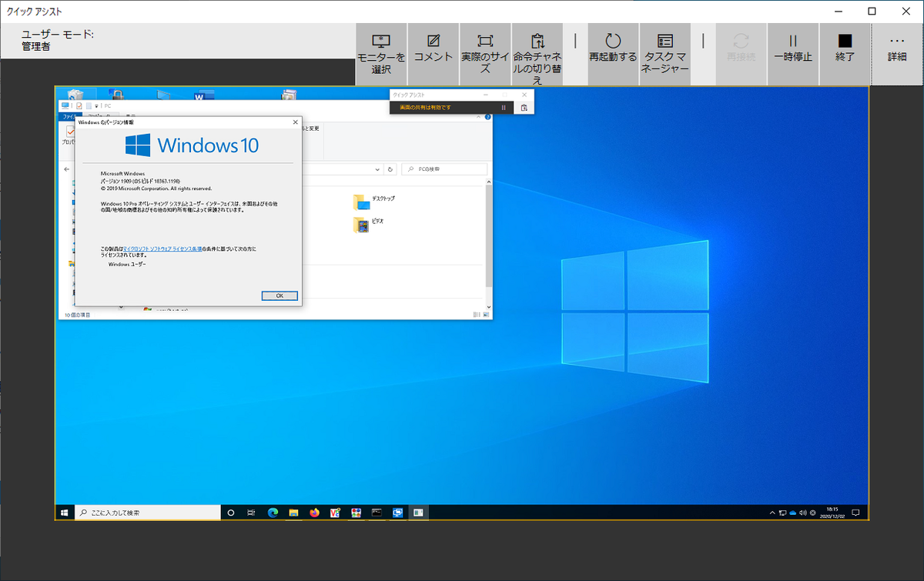This screenshot has width=924, height=581.
Task: Open the remote notification center icon
Action: tap(855, 513)
